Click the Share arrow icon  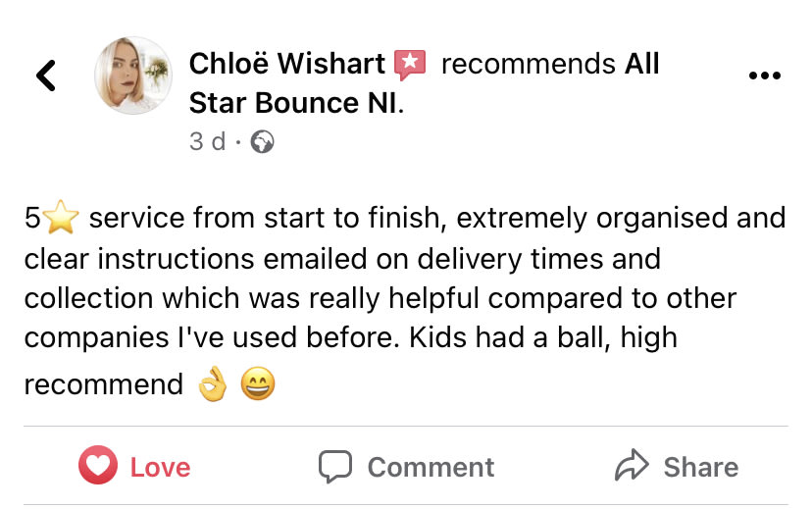coord(632,467)
